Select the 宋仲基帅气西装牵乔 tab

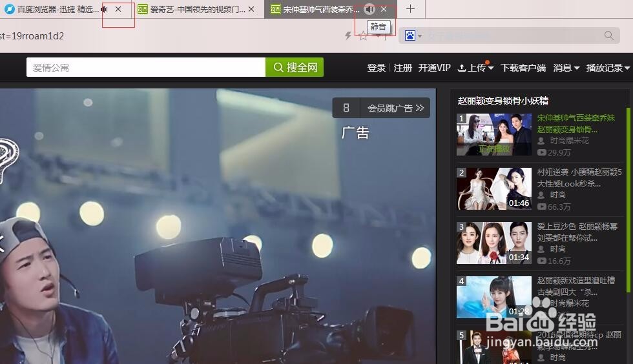[x=316, y=9]
